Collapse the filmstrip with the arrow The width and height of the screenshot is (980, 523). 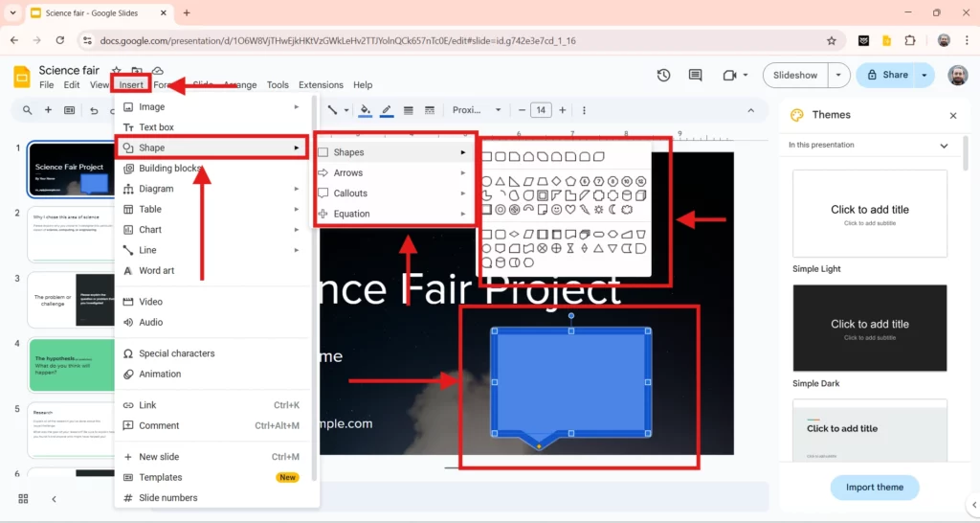[x=54, y=499]
